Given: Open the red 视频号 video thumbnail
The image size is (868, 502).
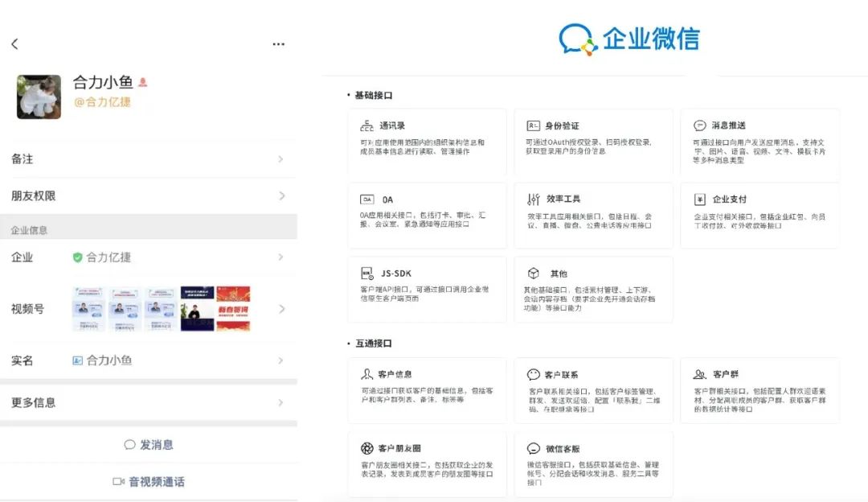Looking at the screenshot, I should click(234, 309).
